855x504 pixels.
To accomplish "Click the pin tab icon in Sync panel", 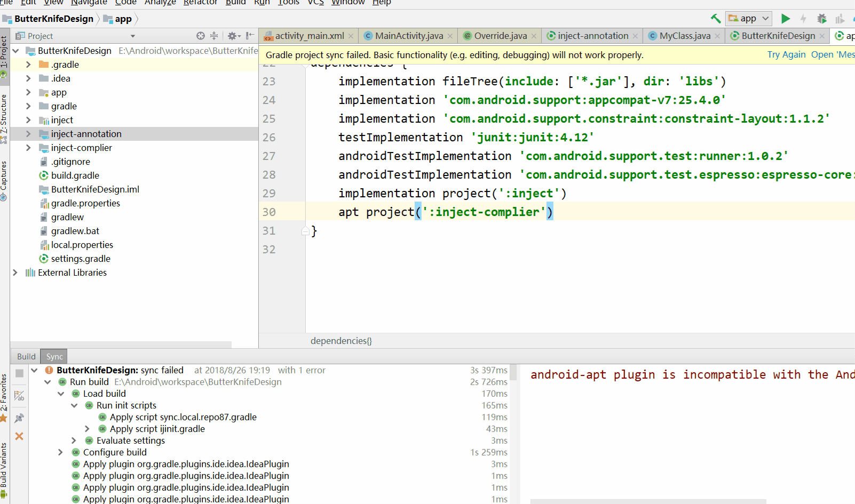I will [19, 418].
